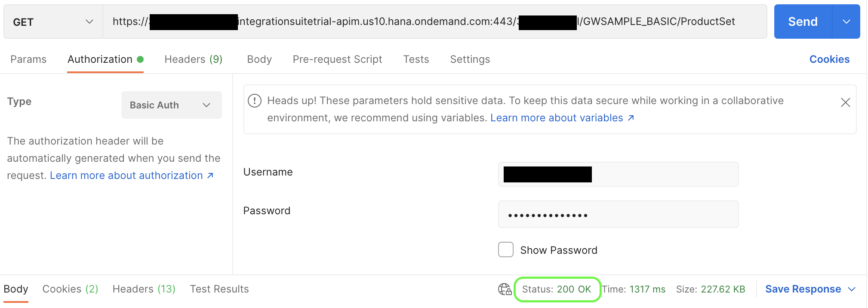Open the GET method dropdown
Image resolution: width=868 pixels, height=308 pixels.
pyautogui.click(x=53, y=22)
